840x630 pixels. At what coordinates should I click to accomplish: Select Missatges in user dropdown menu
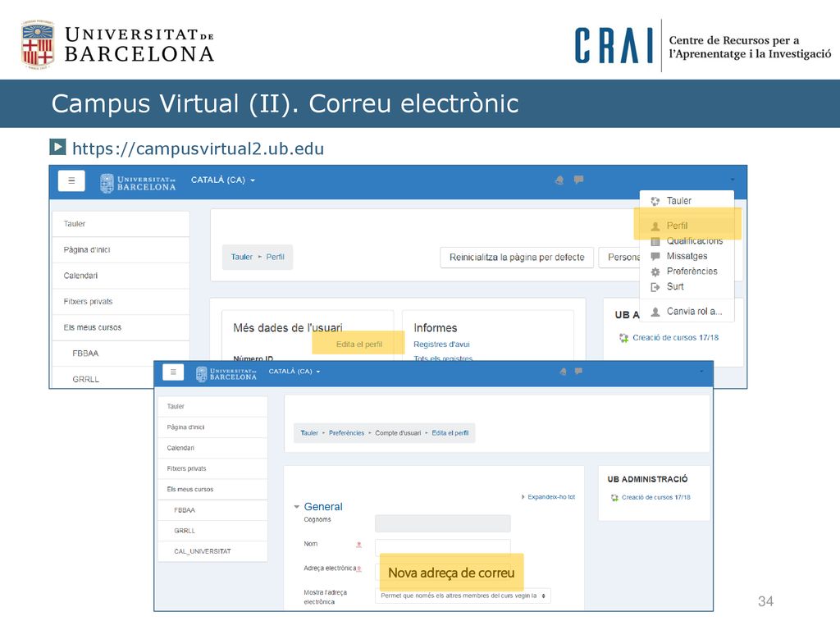(x=687, y=256)
